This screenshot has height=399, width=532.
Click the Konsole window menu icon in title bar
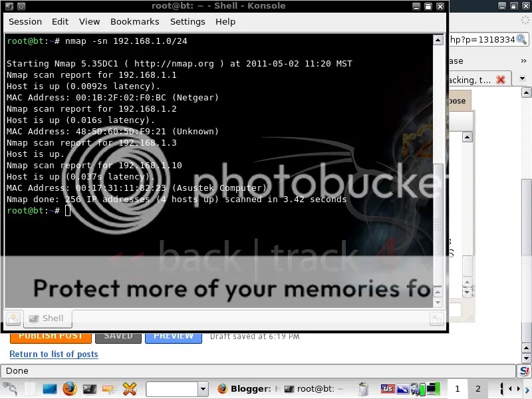pyautogui.click(x=9, y=6)
